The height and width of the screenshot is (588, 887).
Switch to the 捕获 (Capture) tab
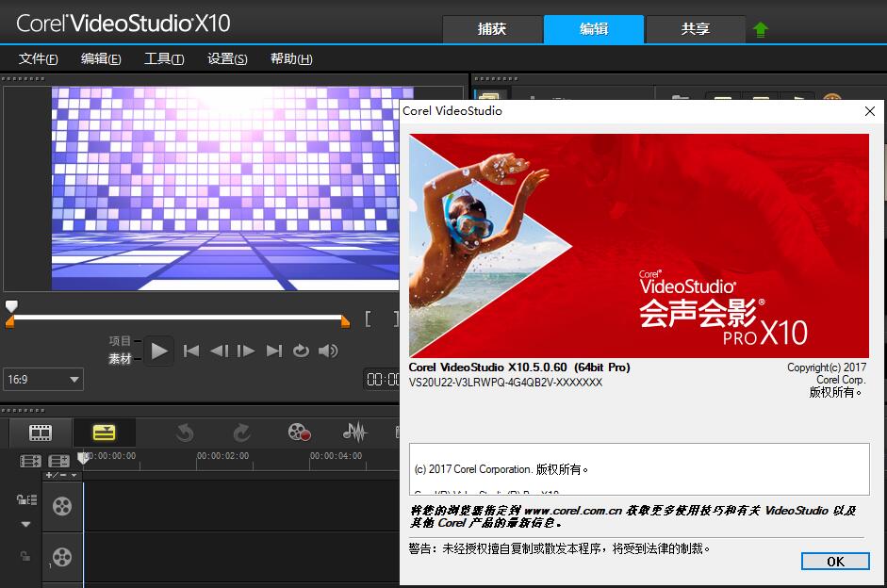[x=492, y=29]
